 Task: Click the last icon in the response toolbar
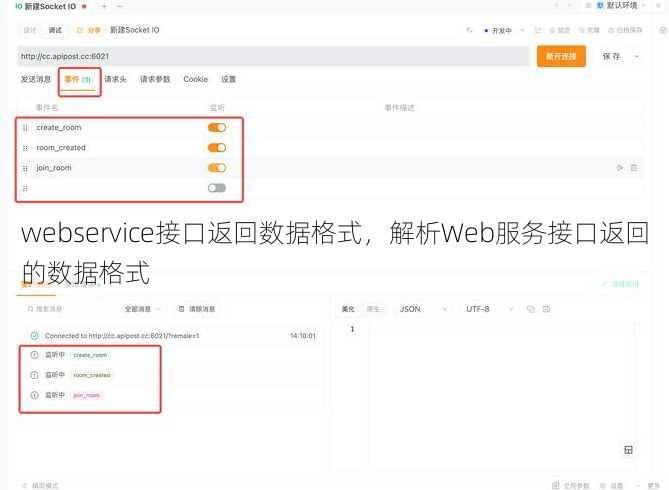coord(546,309)
